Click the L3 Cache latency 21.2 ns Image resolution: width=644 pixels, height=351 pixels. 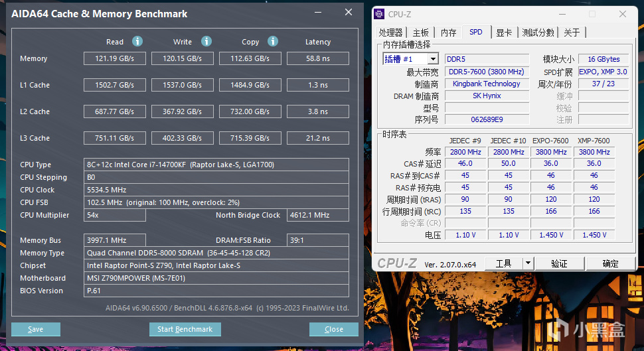318,138
